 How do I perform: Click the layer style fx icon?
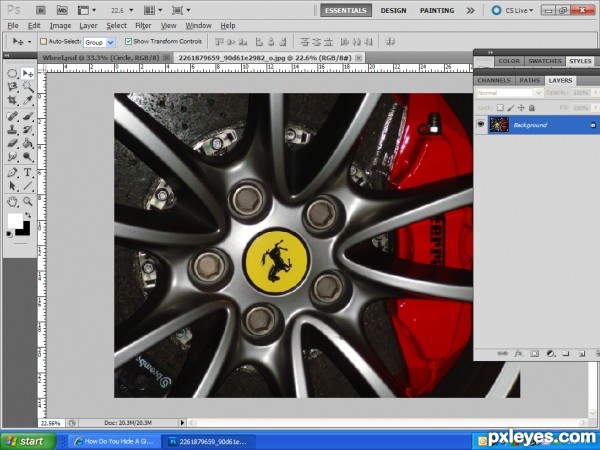518,354
